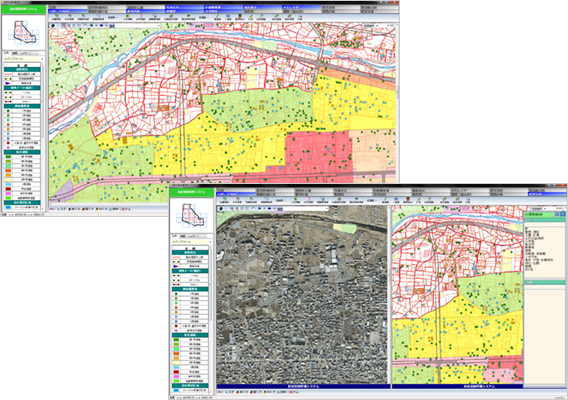Select the second tab of upper window's legend panel
Screen dimensions: 568x400
pyautogui.click(x=15, y=53)
